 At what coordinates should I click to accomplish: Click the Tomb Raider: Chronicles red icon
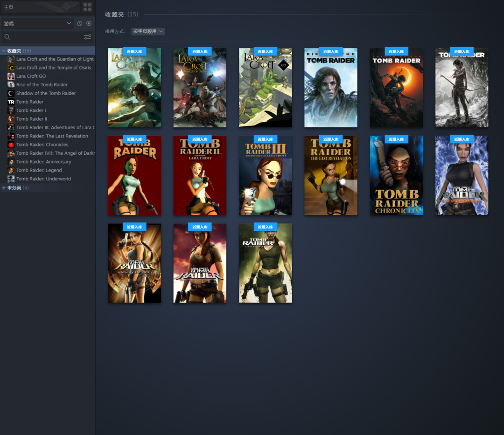[x=11, y=145]
